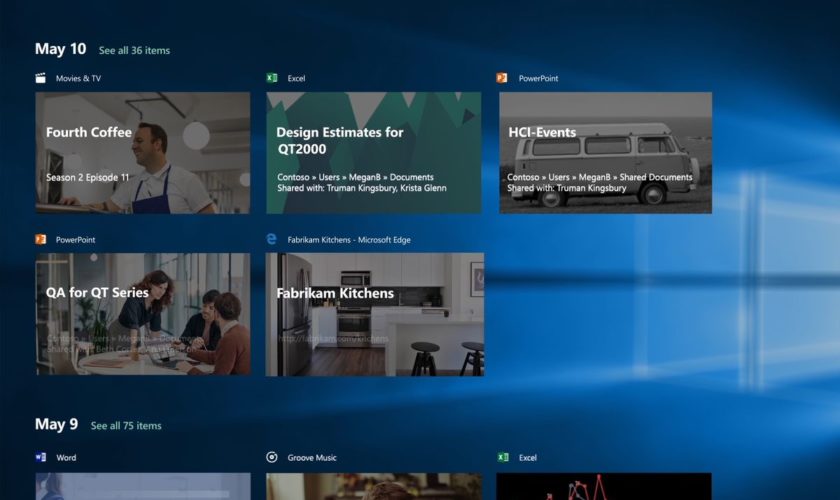Open the Fabrikam Kitchens web page card
The image size is (840, 500).
click(x=374, y=314)
